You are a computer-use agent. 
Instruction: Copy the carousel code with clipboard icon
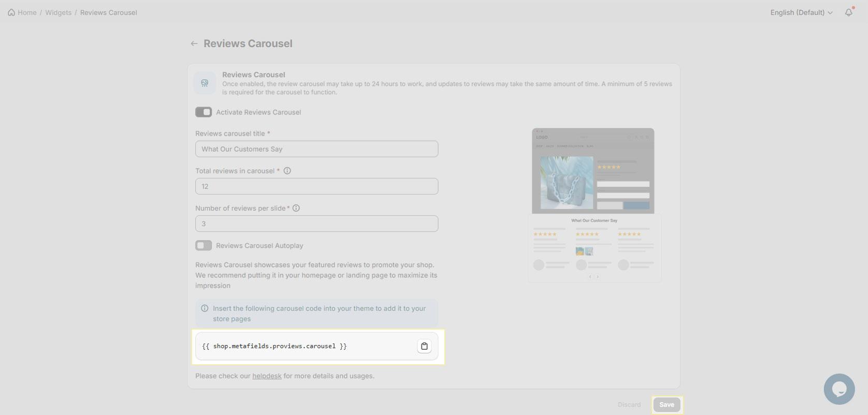424,346
